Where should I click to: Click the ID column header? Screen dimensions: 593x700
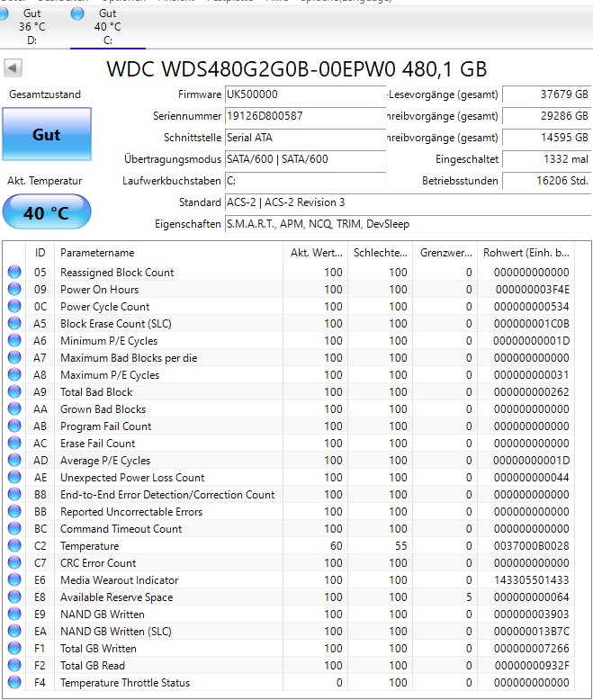[40, 253]
